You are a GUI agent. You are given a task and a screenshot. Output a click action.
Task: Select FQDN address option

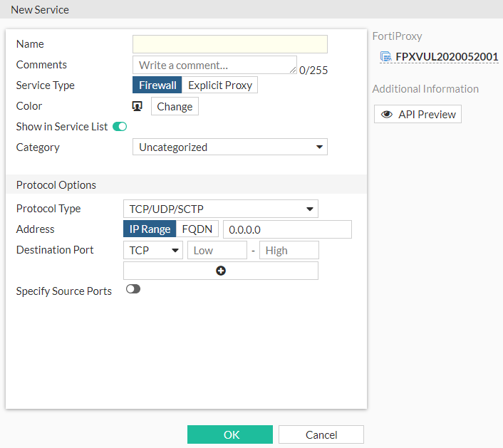(x=197, y=229)
